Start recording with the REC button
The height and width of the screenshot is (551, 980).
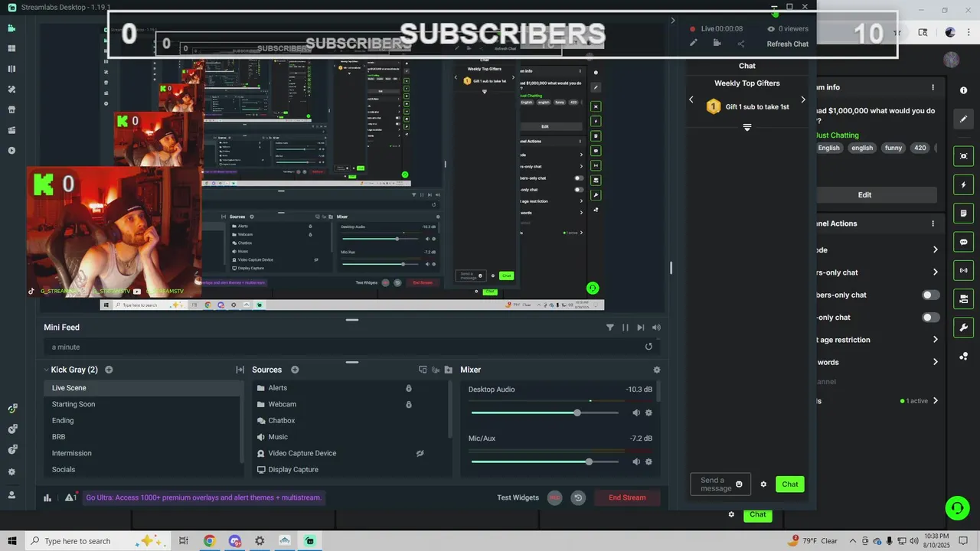coord(555,497)
